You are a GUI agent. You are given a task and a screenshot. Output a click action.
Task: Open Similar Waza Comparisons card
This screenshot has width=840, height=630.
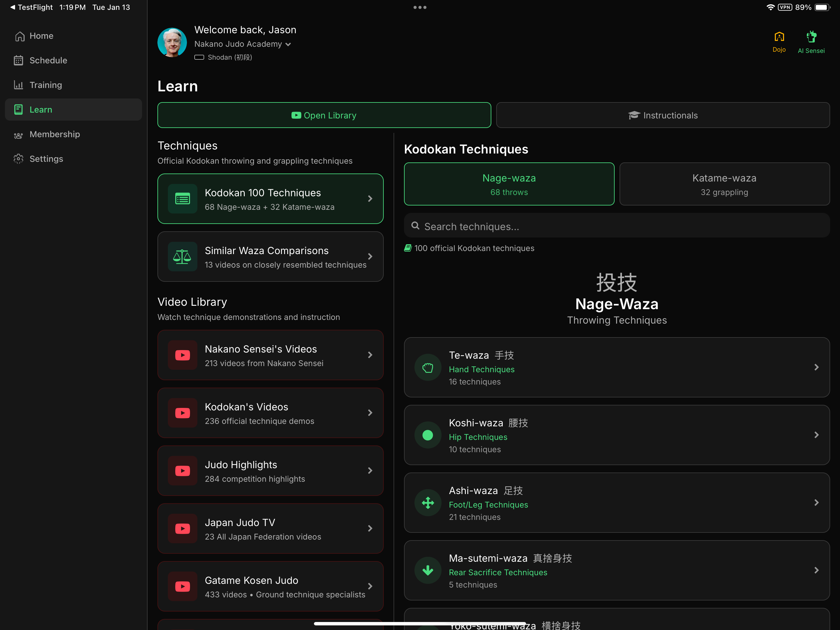[270, 257]
